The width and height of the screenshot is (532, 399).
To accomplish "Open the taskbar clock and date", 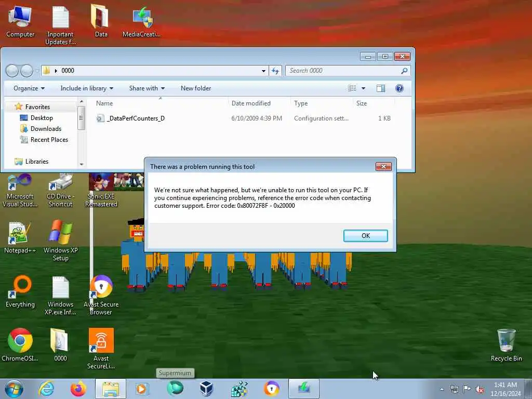I will 505,389.
